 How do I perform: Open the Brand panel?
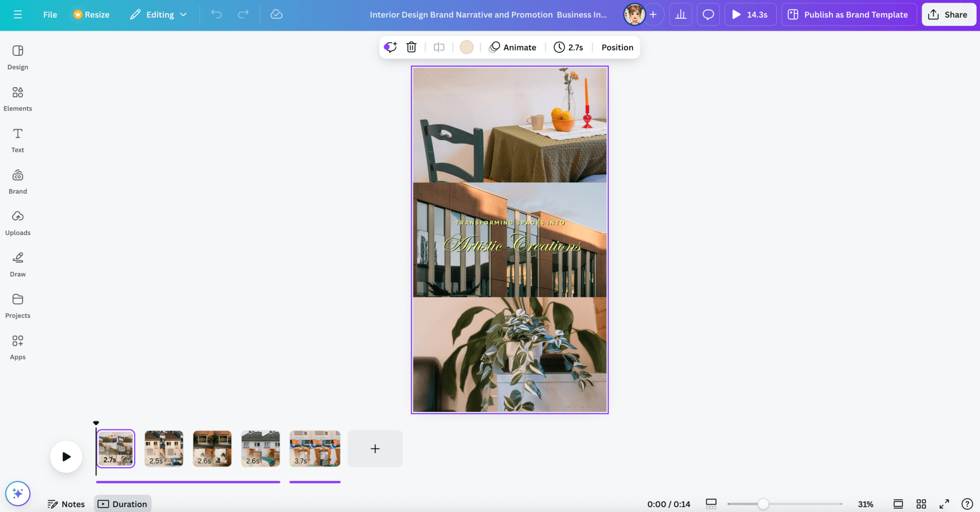[18, 182]
